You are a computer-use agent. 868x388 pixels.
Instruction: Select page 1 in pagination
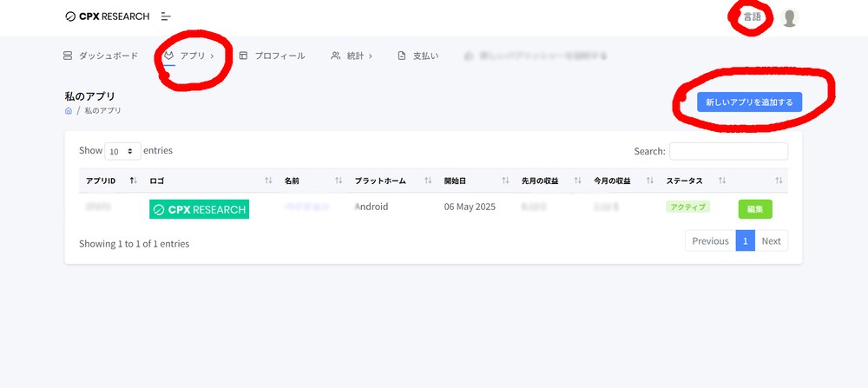coord(745,240)
